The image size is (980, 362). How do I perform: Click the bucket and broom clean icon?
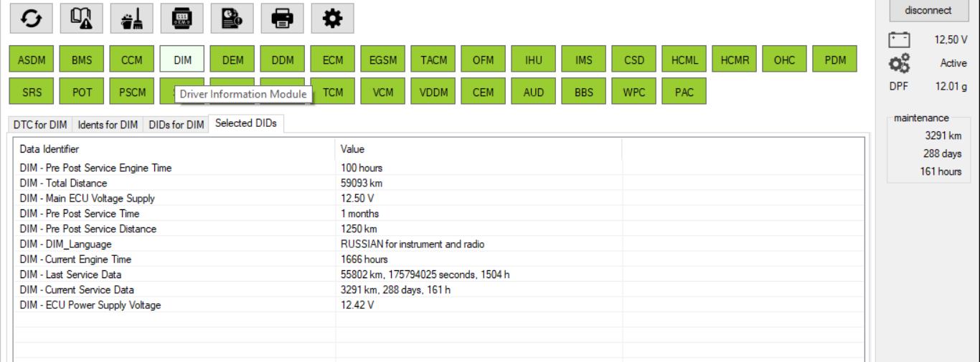[x=132, y=19]
